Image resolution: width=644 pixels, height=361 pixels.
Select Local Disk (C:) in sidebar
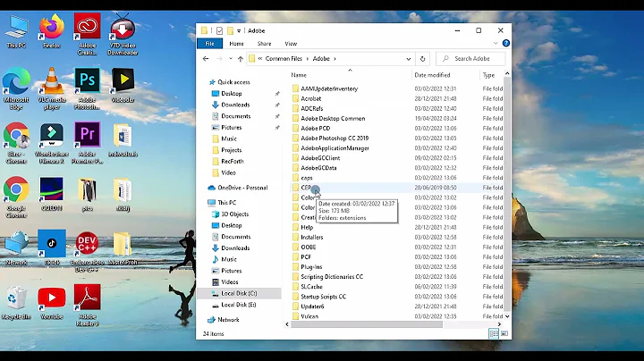click(239, 293)
